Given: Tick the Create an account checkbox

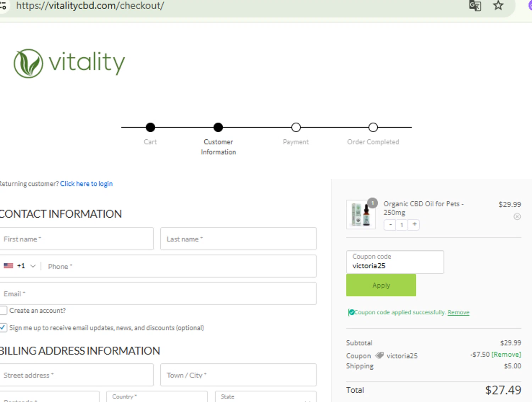Looking at the screenshot, I should click(3, 311).
